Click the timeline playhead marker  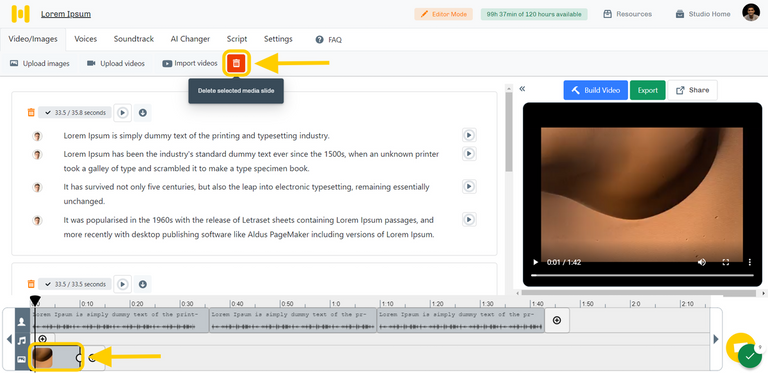click(35, 300)
